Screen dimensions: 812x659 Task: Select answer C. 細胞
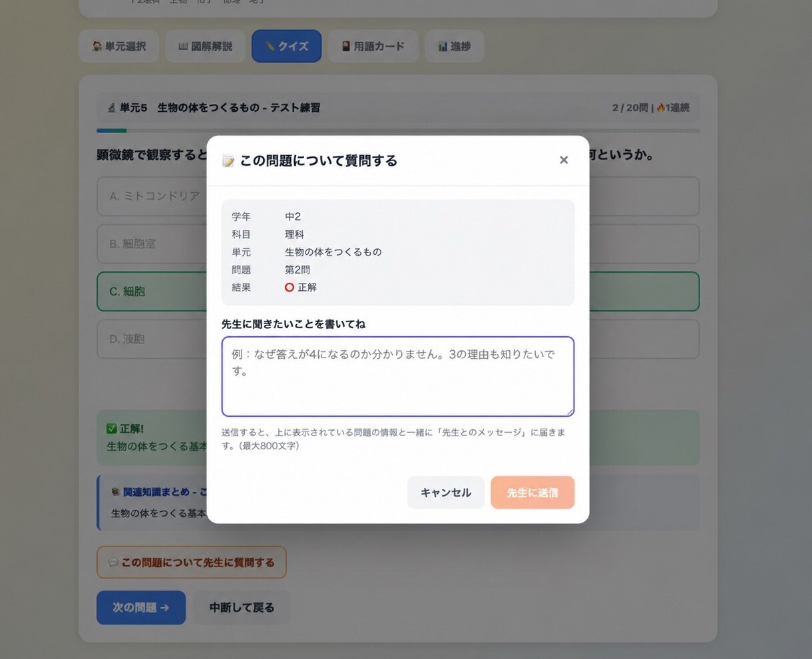click(x=398, y=292)
